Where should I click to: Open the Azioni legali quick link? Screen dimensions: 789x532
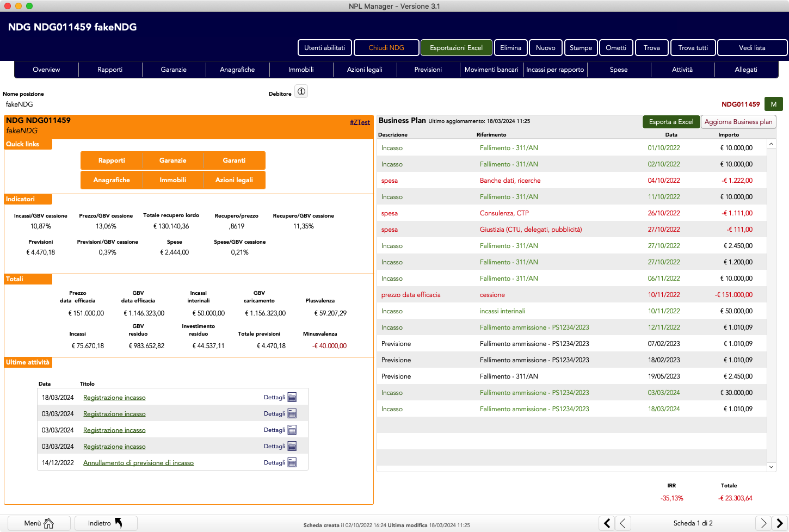point(234,180)
